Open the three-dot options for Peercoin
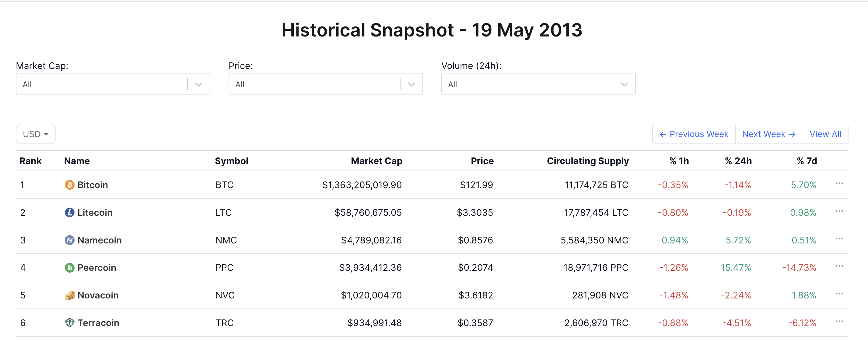 (x=839, y=266)
